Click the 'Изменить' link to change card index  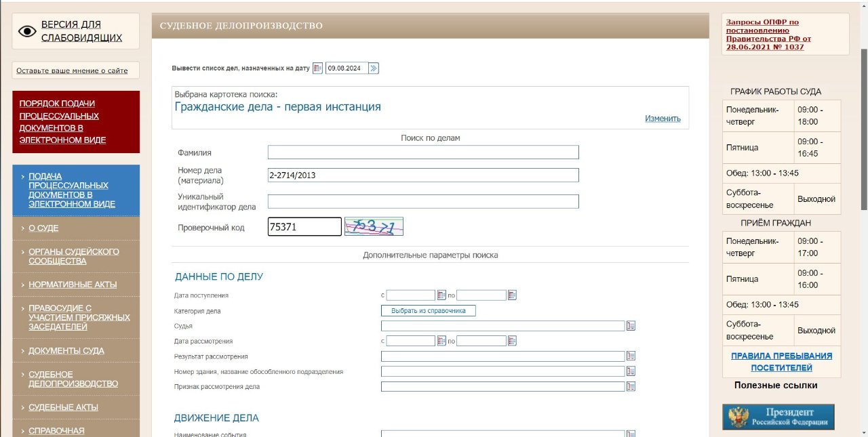point(663,119)
